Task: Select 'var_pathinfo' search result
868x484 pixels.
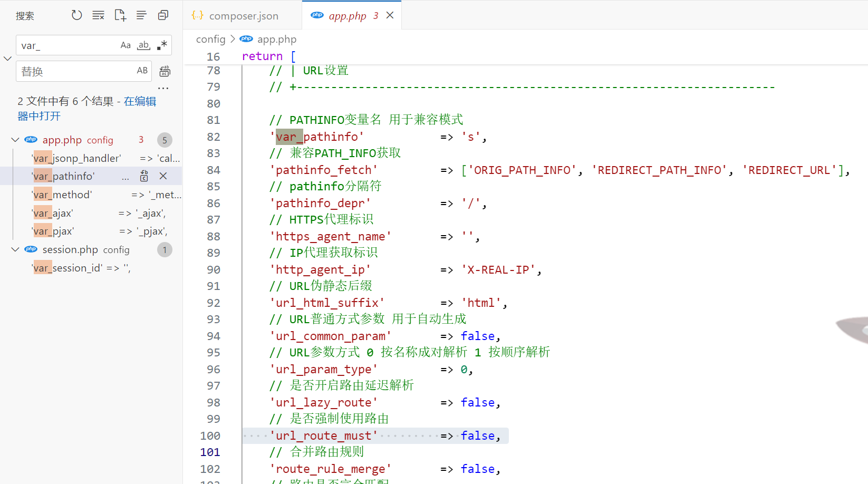Action: click(x=91, y=176)
